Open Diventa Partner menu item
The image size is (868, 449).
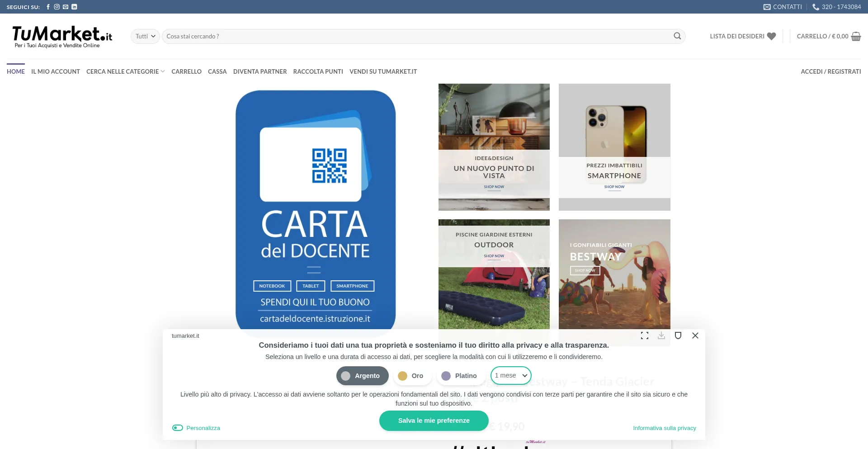click(260, 71)
